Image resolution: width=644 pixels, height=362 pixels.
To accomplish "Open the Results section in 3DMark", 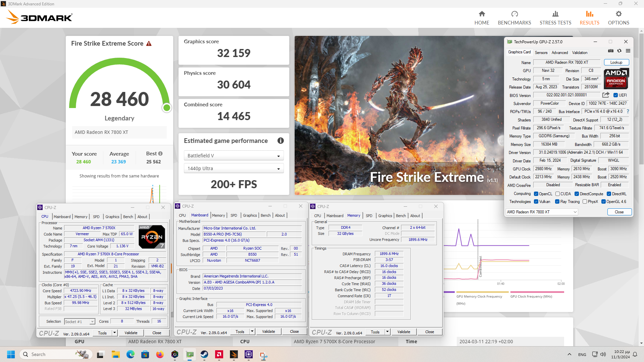I will click(589, 18).
